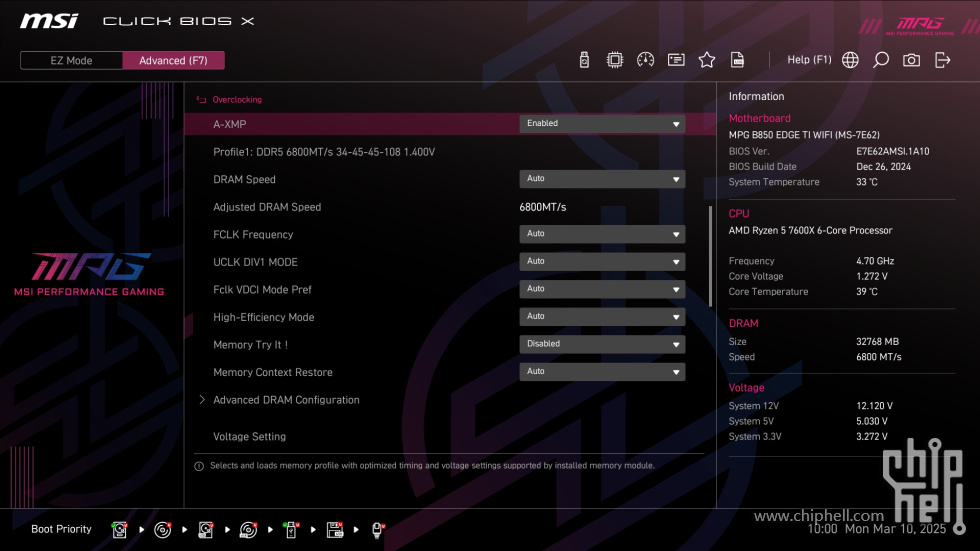The width and height of the screenshot is (980, 551).
Task: Open the FCLK Frequency dropdown
Action: point(602,234)
